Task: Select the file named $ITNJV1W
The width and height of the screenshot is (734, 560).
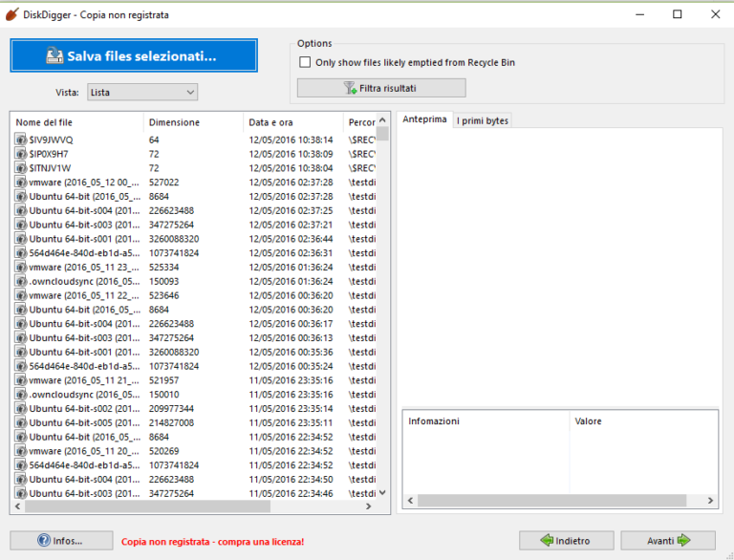Action: [50, 167]
